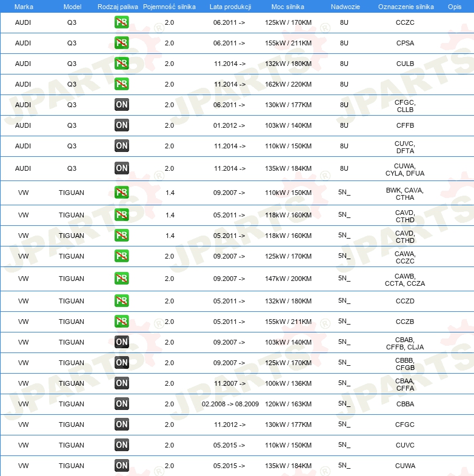Click the production date 11.2007 ->
This screenshot has width=474, height=476.
[x=230, y=383]
